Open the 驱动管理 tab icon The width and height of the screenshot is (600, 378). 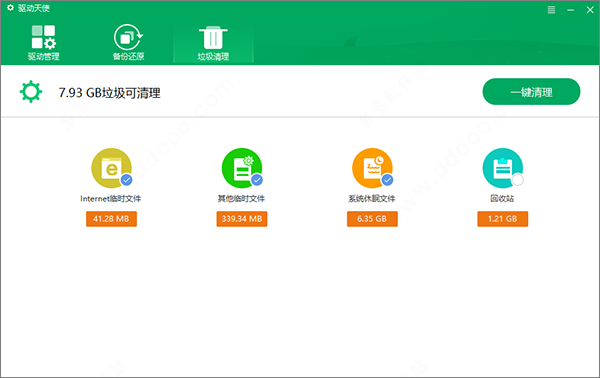point(43,37)
